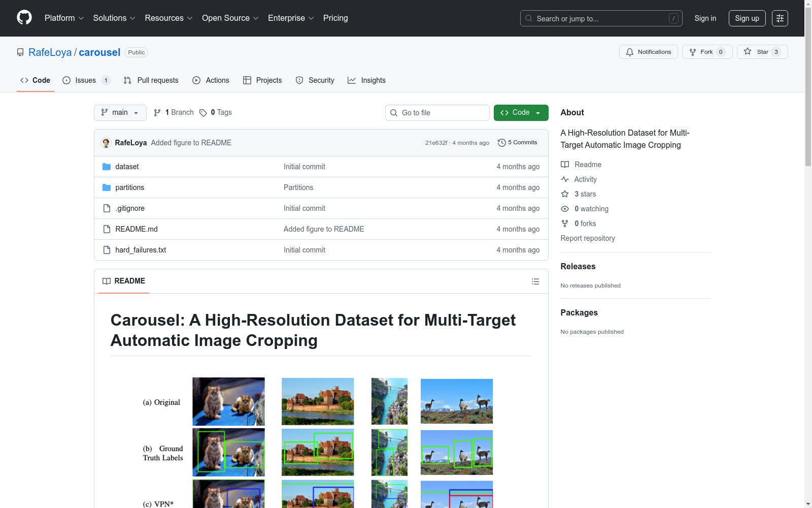Click the README book icon in file header

click(107, 281)
